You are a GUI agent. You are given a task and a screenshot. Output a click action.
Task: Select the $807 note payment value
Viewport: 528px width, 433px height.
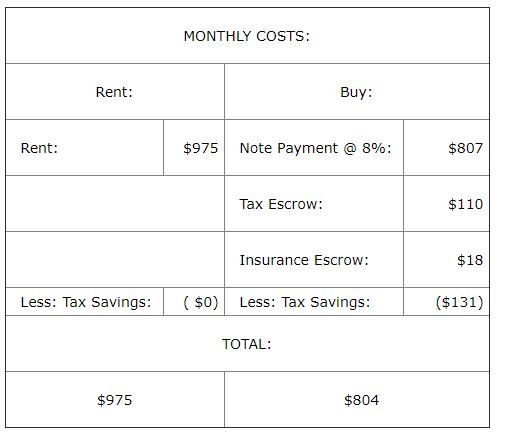click(x=465, y=148)
